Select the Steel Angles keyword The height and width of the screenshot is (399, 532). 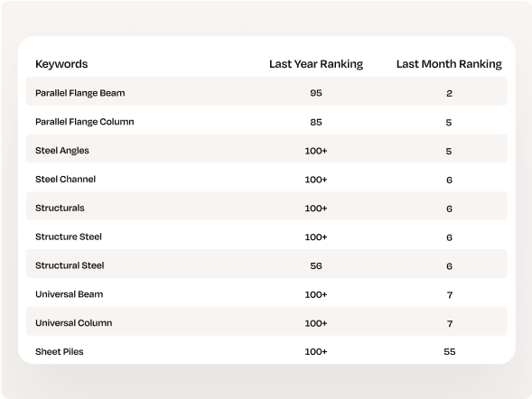pos(62,151)
